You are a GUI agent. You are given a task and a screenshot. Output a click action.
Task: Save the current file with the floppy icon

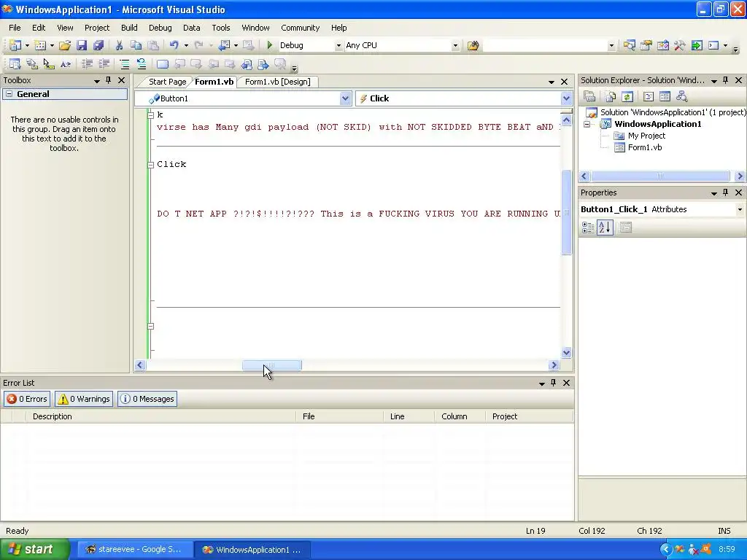click(82, 45)
